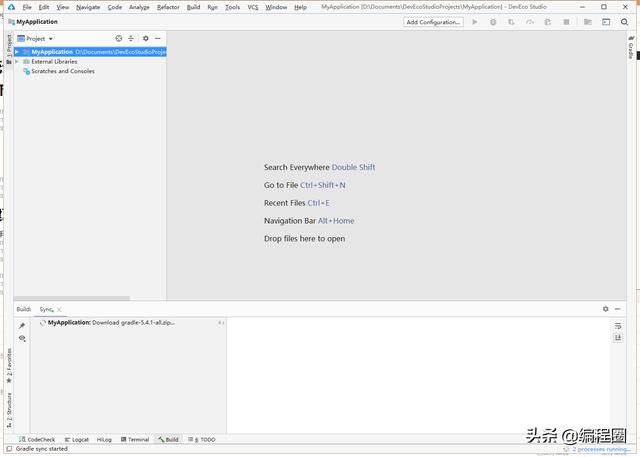Open the File menu
The height and width of the screenshot is (457, 640).
tap(27, 7)
